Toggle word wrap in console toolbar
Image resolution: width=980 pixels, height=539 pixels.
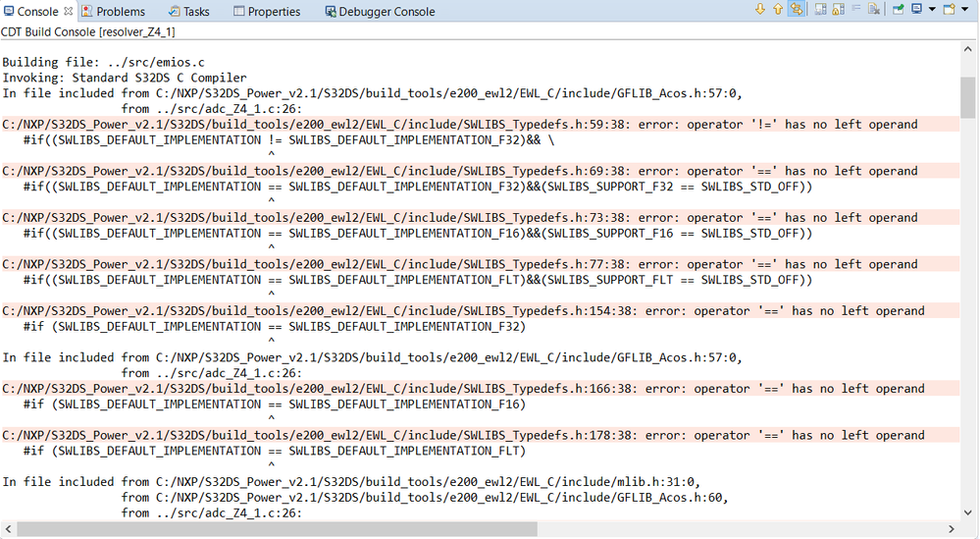point(821,9)
